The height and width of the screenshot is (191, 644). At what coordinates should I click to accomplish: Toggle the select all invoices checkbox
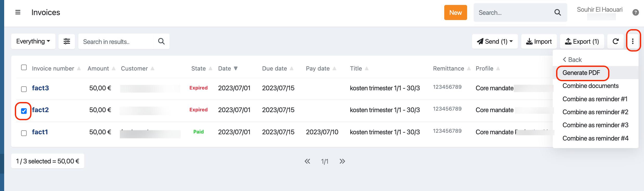(x=24, y=68)
